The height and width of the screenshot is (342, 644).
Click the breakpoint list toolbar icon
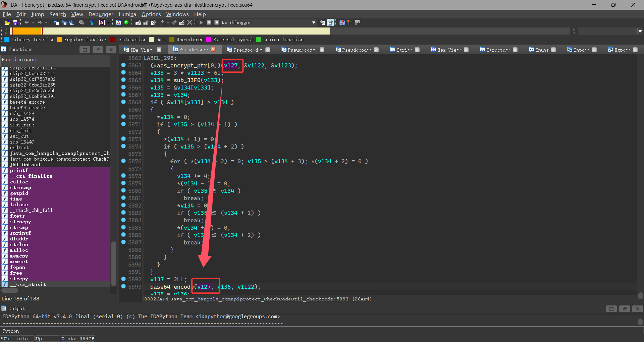342,22
